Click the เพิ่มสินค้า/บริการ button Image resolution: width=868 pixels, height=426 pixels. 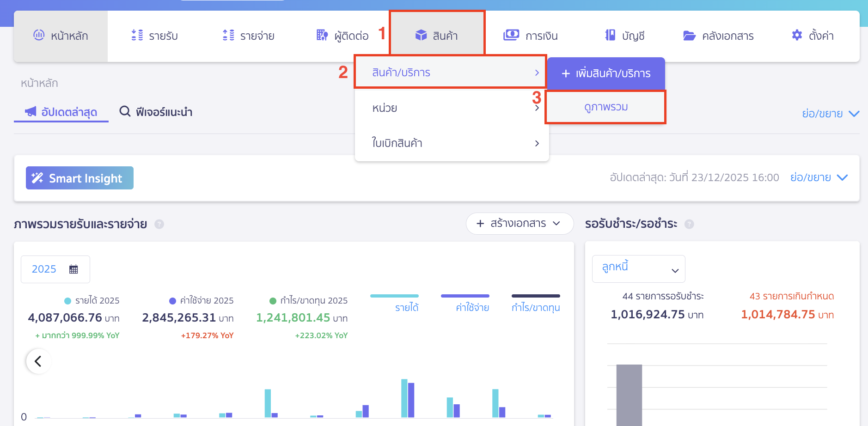pyautogui.click(x=605, y=73)
